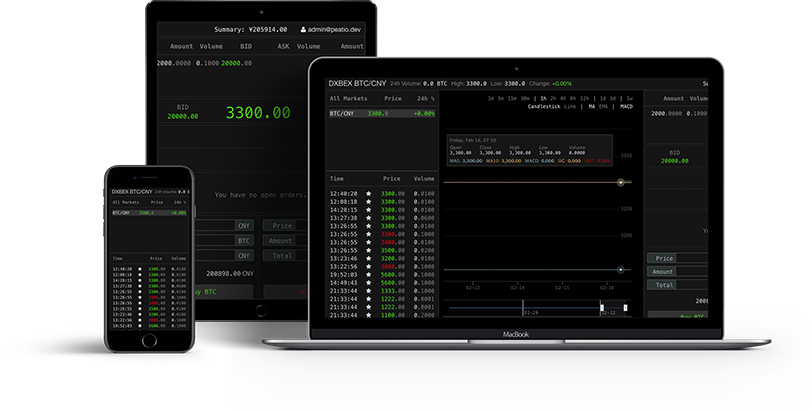The image size is (812, 411).
Task: Toggle the MACD indicator
Action: [x=626, y=106]
